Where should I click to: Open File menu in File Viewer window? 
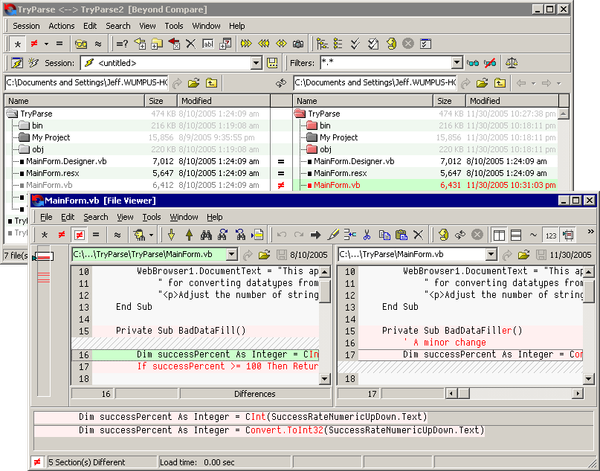(x=46, y=217)
